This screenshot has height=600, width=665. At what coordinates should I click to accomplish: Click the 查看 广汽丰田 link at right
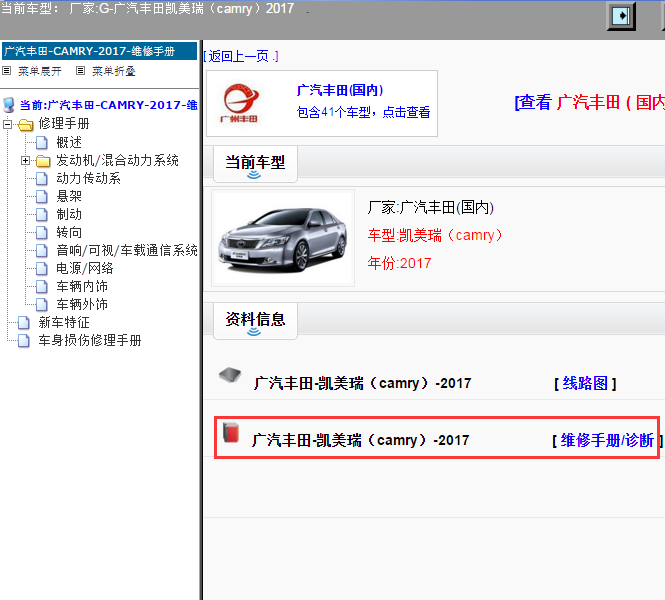[x=590, y=102]
